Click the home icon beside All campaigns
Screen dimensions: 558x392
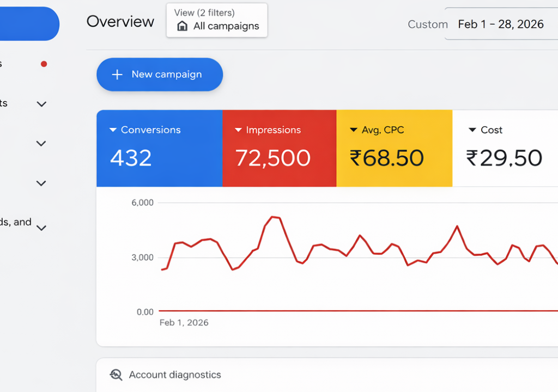[x=183, y=26]
